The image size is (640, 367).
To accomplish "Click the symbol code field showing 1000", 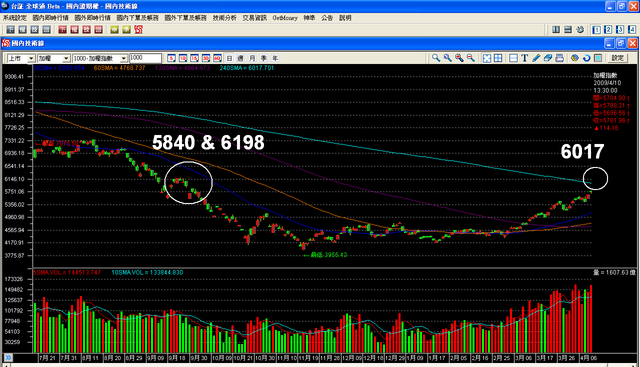I will click(x=145, y=58).
